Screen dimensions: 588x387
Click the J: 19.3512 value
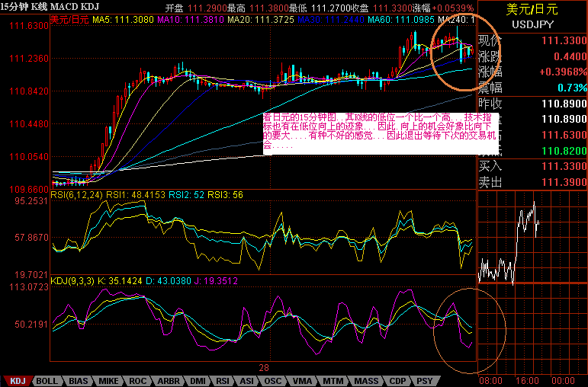pyautogui.click(x=215, y=281)
